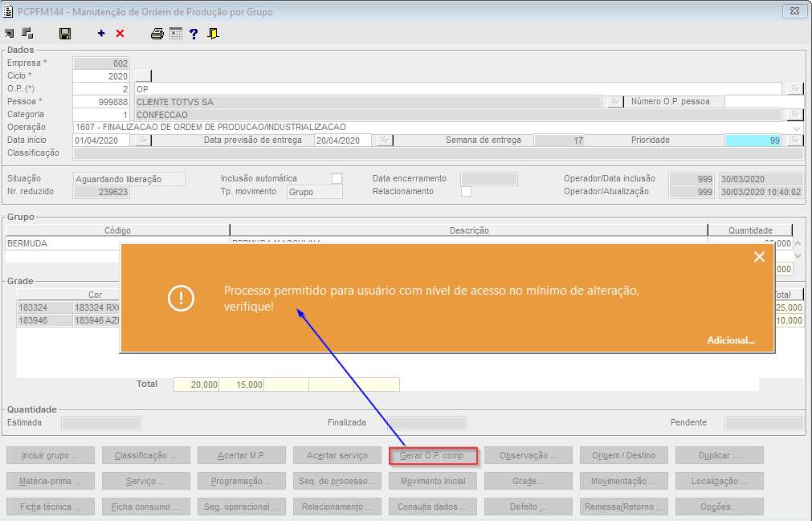
Task: Open the Tp. movimento Grupo combo box
Action: coord(314,192)
